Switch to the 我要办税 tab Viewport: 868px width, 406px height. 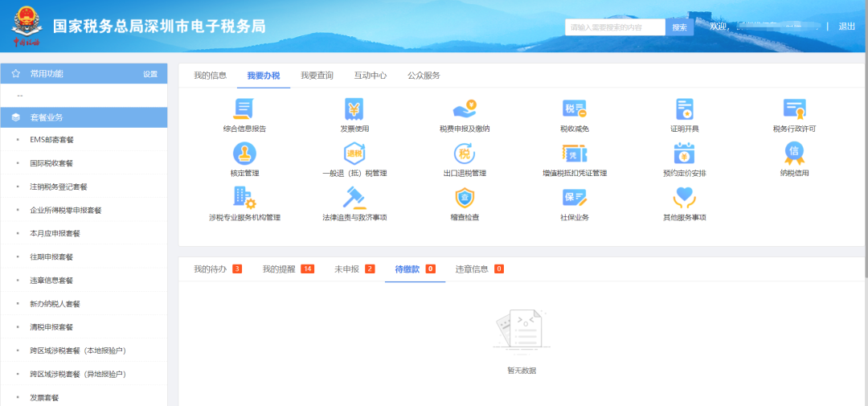point(264,76)
